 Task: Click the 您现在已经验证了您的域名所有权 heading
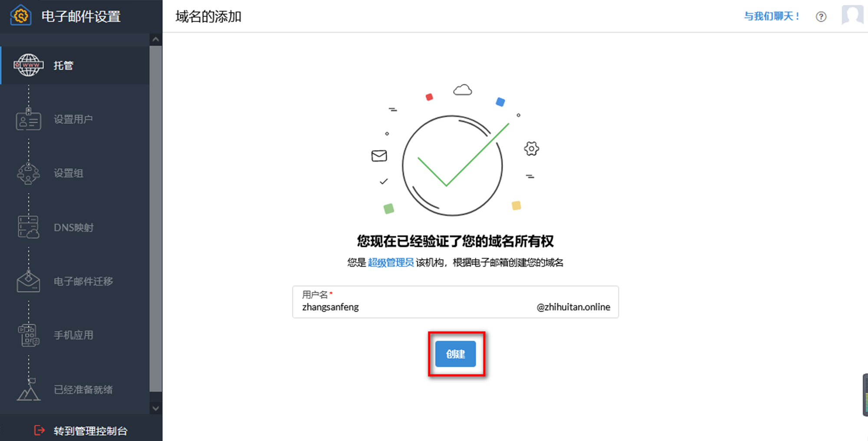(455, 241)
